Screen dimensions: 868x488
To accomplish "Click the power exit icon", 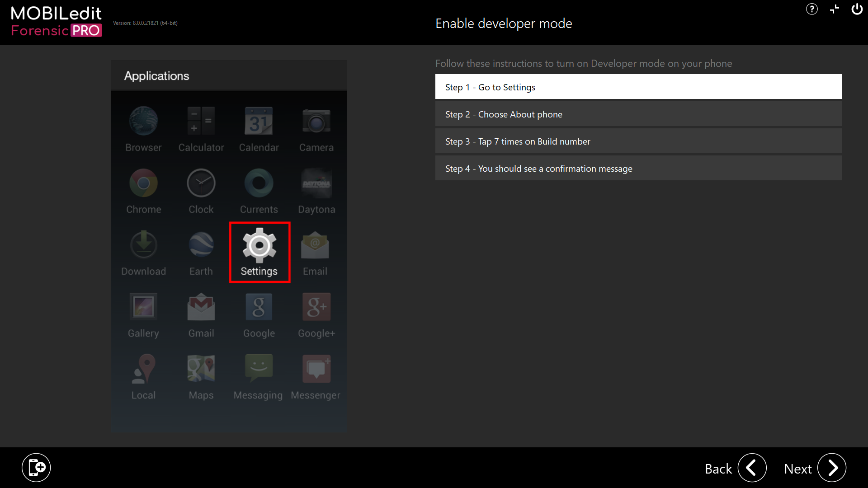I will coord(857,9).
